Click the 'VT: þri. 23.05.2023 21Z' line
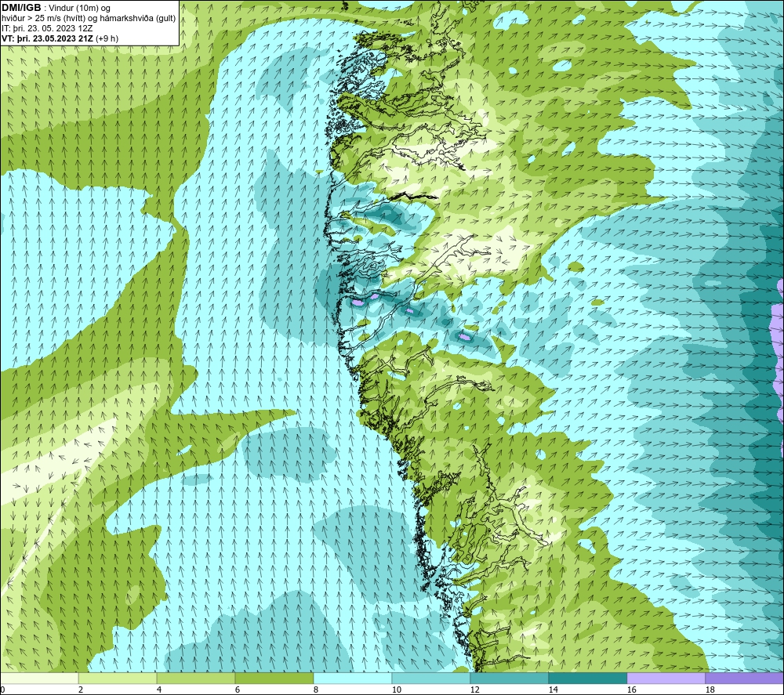Image resolution: width=784 pixels, height=695 pixels. tap(48, 38)
